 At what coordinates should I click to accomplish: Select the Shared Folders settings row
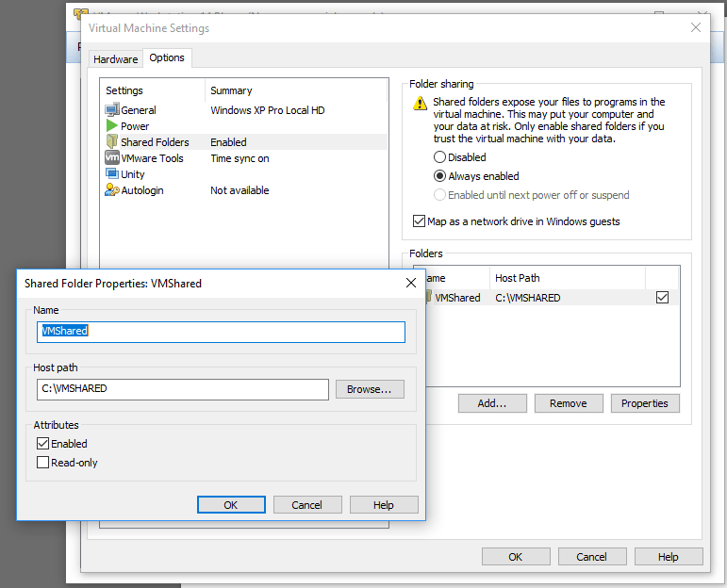(x=244, y=141)
